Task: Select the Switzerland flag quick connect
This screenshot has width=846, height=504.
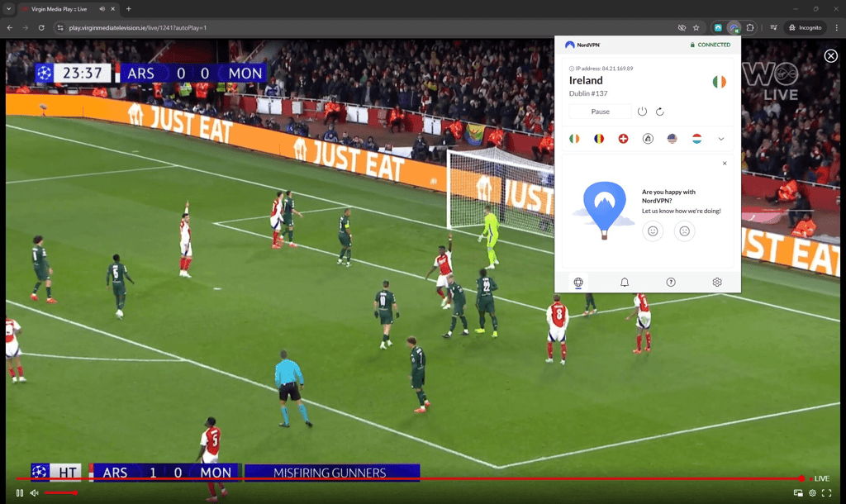Action: click(623, 139)
